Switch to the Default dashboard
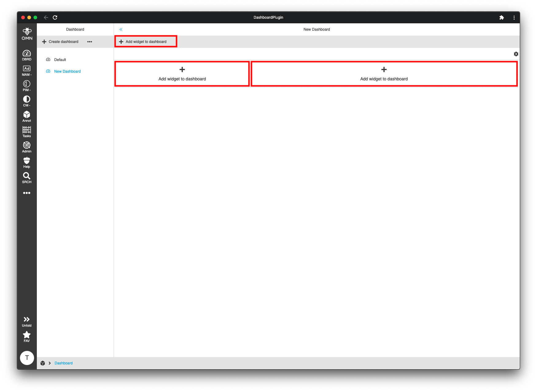Screen dimensions: 537x392 pyautogui.click(x=60, y=60)
